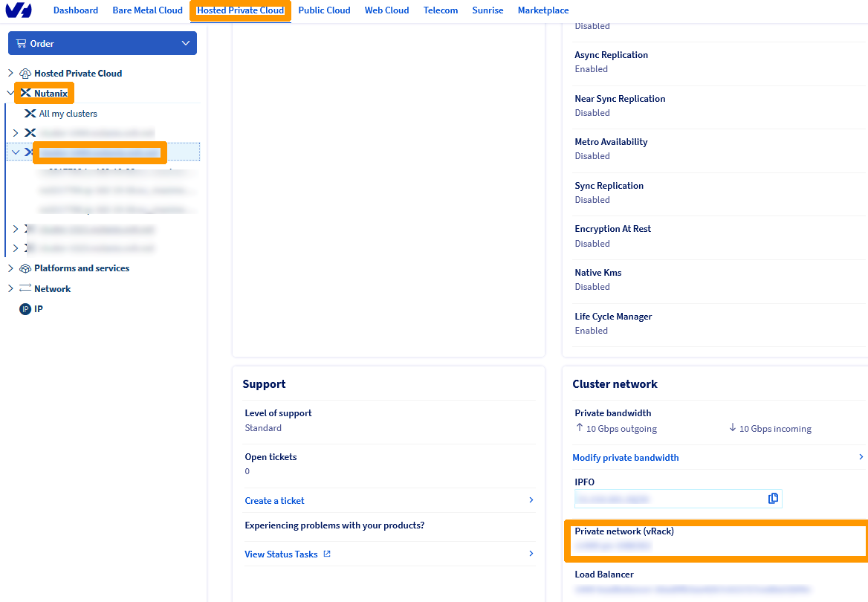The width and height of the screenshot is (868, 602).
Task: Expand the Platforms and services section
Action: [x=10, y=268]
